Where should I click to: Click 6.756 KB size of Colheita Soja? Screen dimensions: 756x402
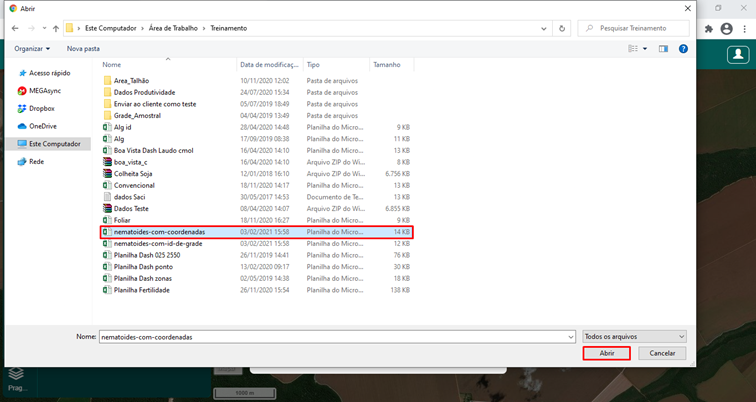coord(398,174)
